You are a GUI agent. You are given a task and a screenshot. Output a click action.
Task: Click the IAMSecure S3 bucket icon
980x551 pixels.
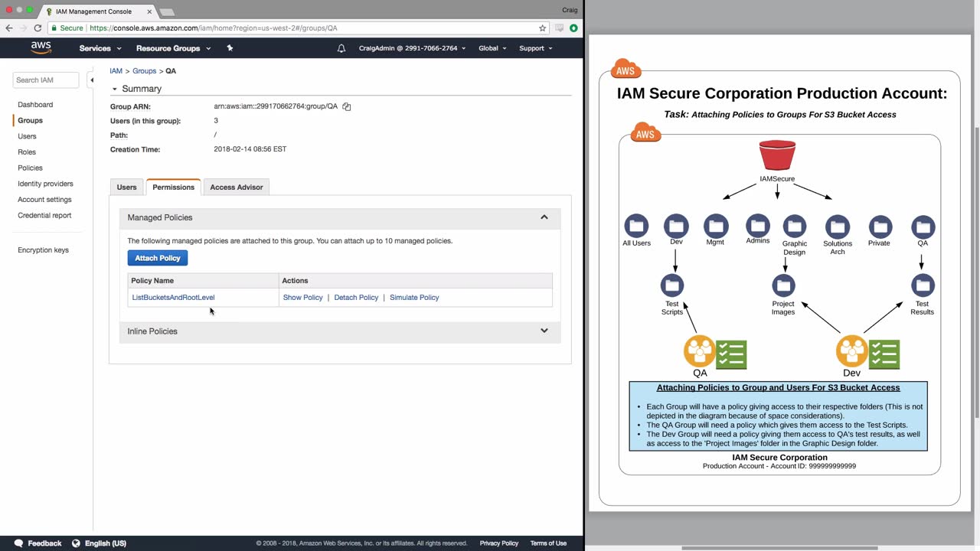tap(777, 155)
